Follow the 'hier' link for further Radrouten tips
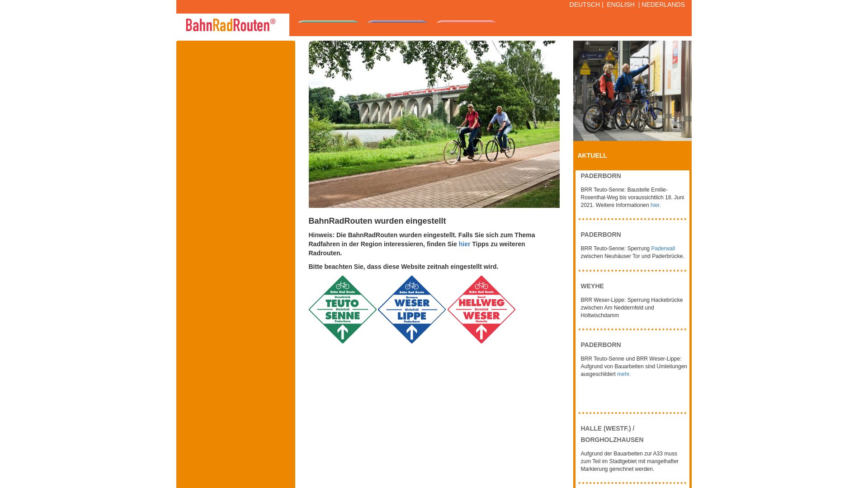 pos(464,244)
